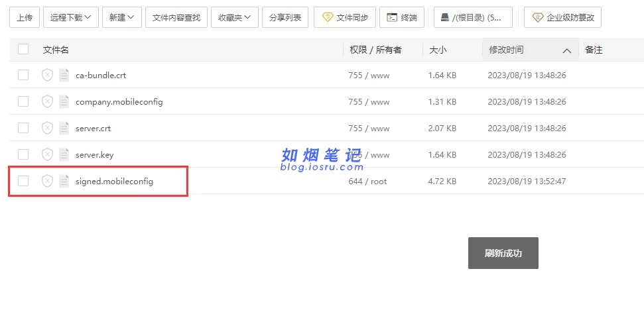Open the file server.key

[94, 155]
